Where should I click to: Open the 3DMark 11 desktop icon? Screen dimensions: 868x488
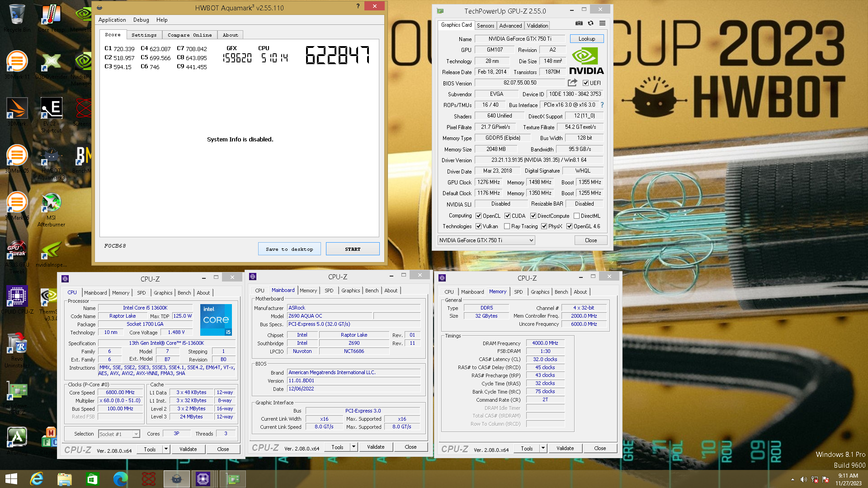coord(17,65)
